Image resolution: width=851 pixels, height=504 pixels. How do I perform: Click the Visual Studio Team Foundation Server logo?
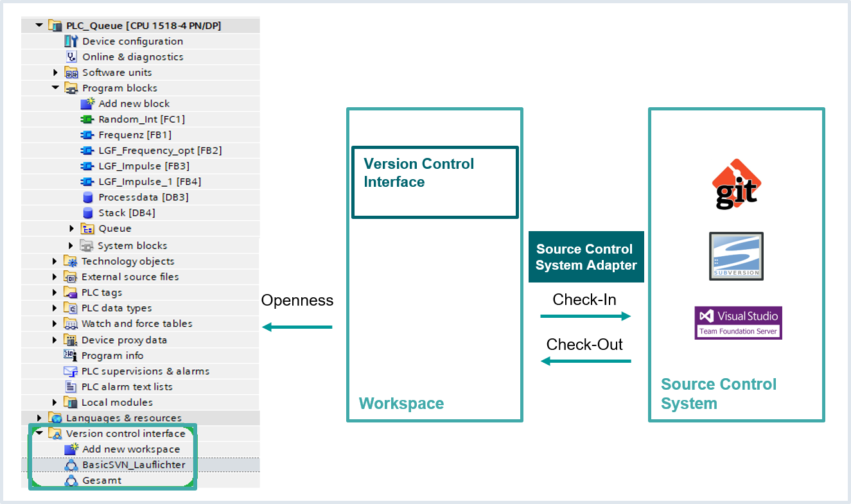[x=738, y=322]
